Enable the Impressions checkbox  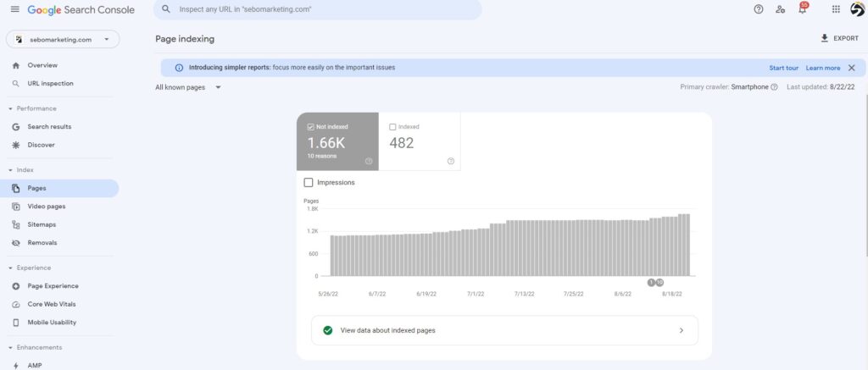coord(309,183)
